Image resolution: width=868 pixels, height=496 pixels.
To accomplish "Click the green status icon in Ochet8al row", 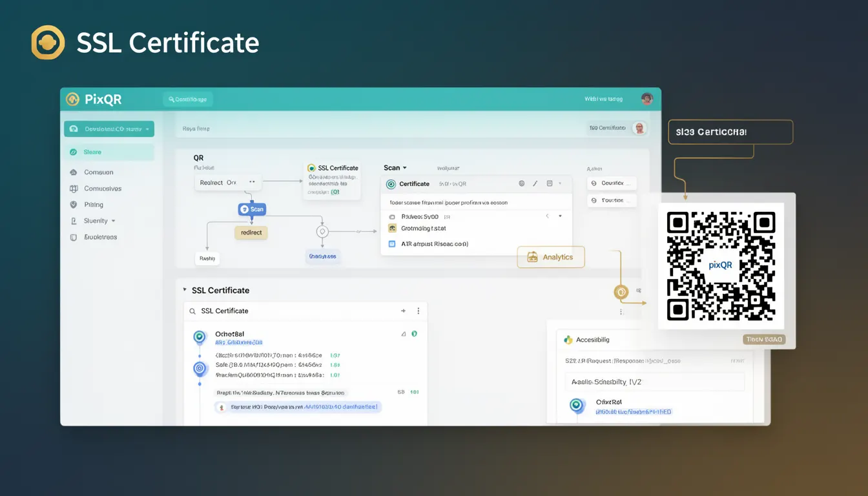I will tap(414, 335).
